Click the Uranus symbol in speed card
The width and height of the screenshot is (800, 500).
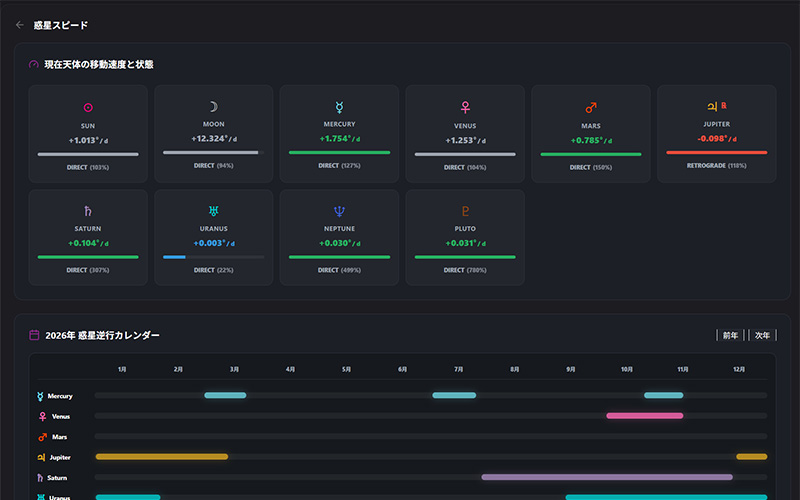point(213,211)
